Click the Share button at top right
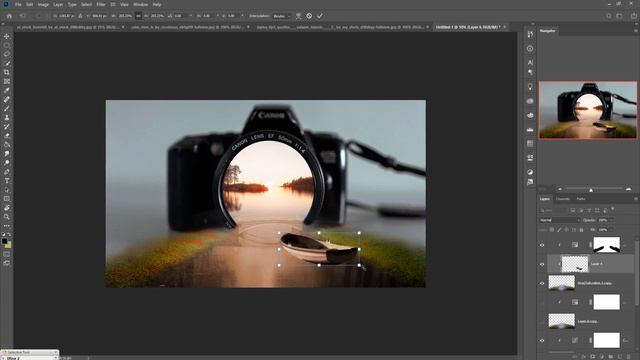This screenshot has width=640, height=360. tap(633, 16)
